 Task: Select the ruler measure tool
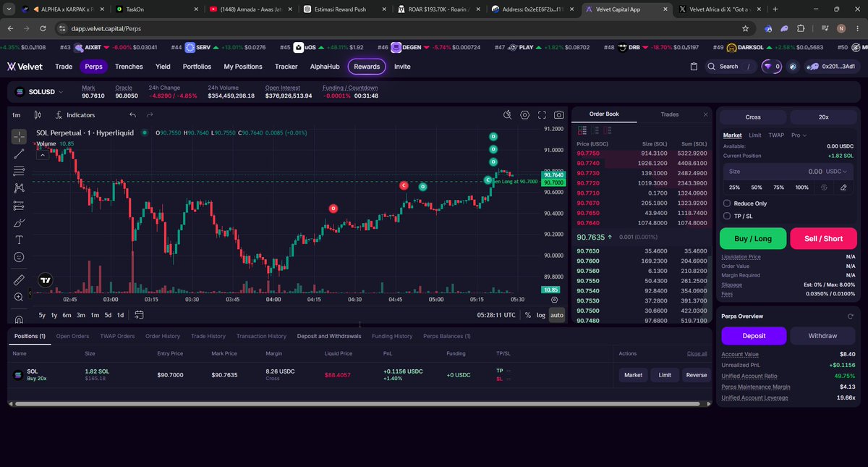(19, 279)
